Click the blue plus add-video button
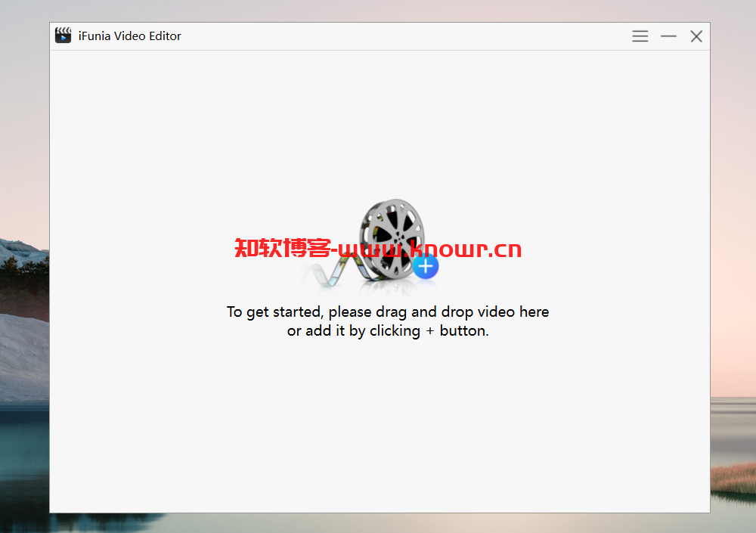 pos(425,266)
